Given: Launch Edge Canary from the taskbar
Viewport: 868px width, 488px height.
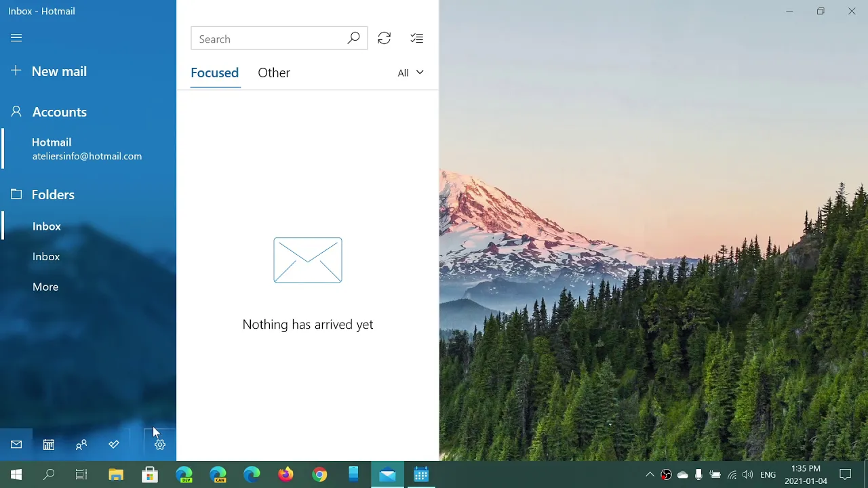Looking at the screenshot, I should pyautogui.click(x=218, y=475).
